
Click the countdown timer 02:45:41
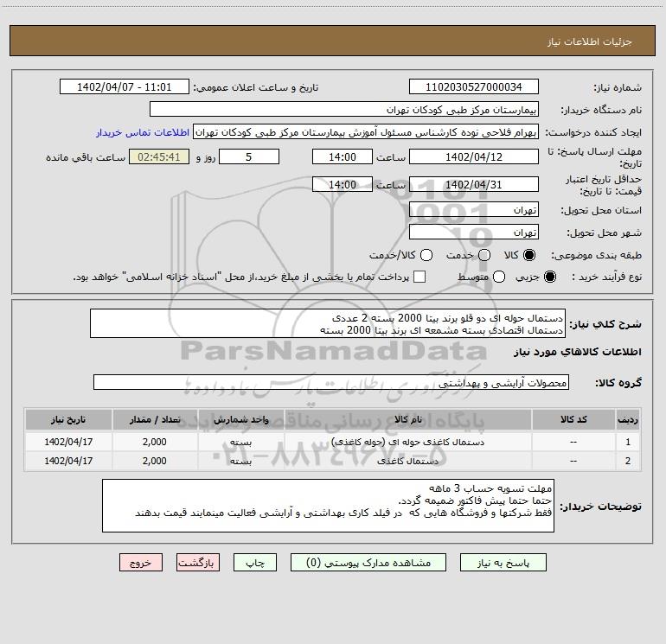pyautogui.click(x=159, y=156)
